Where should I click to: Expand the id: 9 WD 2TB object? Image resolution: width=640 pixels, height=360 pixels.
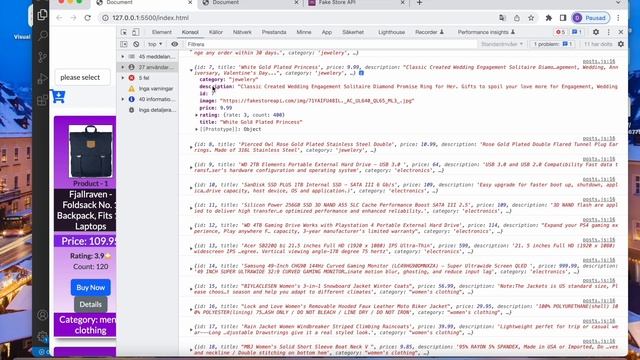coord(191,168)
